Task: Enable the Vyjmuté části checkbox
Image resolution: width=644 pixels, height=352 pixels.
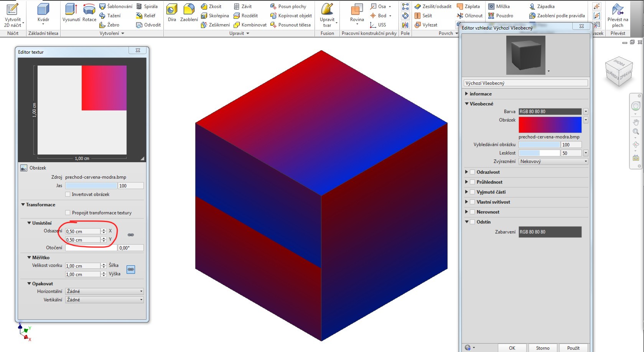Action: [x=473, y=192]
